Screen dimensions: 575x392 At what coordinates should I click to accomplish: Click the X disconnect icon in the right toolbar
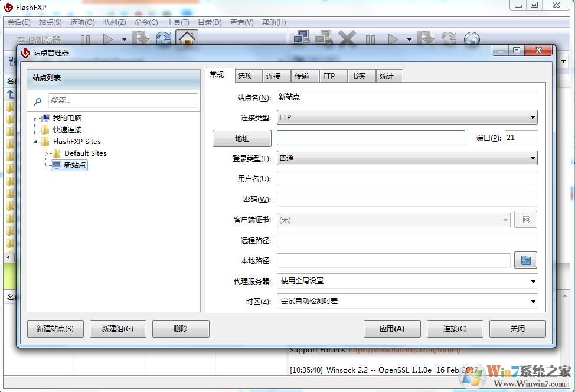point(347,39)
